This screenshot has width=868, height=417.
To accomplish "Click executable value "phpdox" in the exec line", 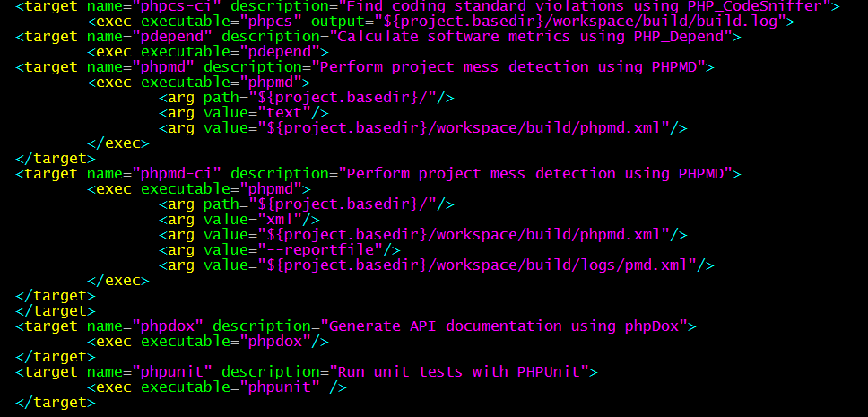I will pyautogui.click(x=275, y=341).
